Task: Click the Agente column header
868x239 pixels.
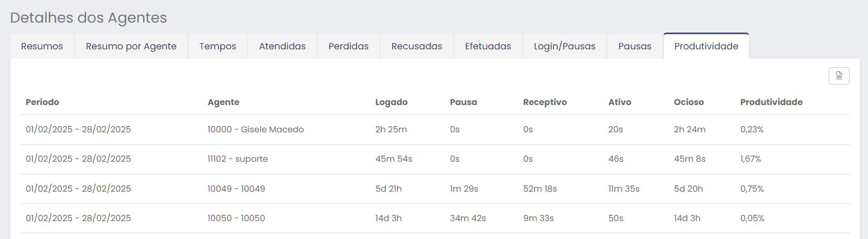Action: click(223, 102)
